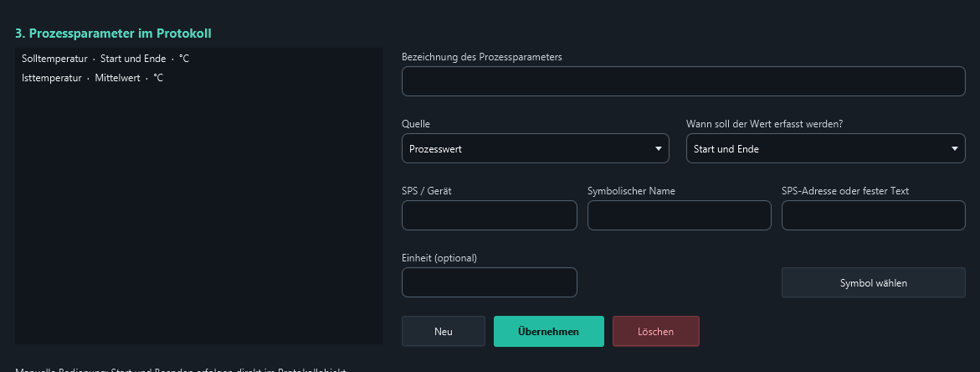Open the dropdown showing Start und Ende
The image size is (980, 372).
pos(826,149)
